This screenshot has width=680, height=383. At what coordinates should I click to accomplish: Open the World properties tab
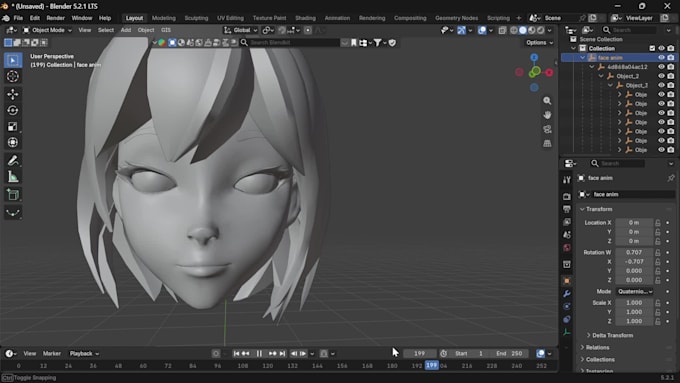point(567,248)
